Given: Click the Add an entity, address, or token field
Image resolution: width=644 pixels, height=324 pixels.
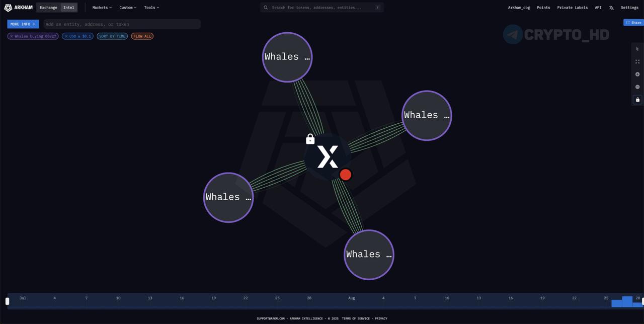Looking at the screenshot, I should [122, 24].
